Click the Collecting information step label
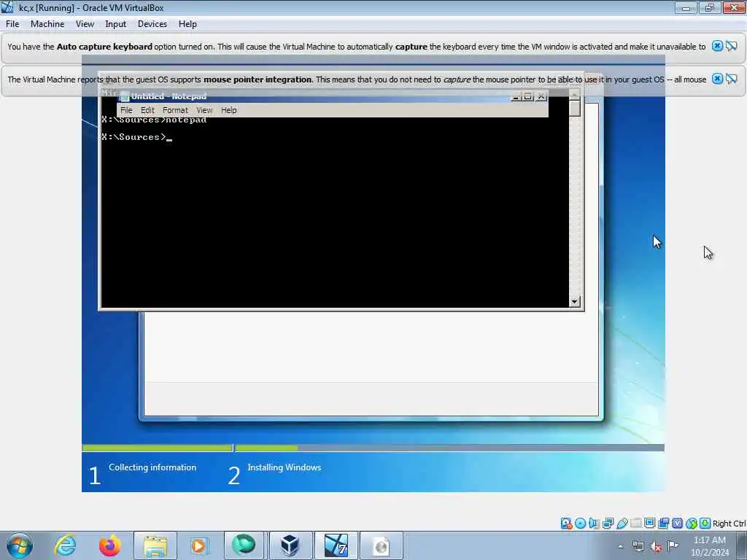Image resolution: width=747 pixels, height=560 pixels. tap(152, 467)
